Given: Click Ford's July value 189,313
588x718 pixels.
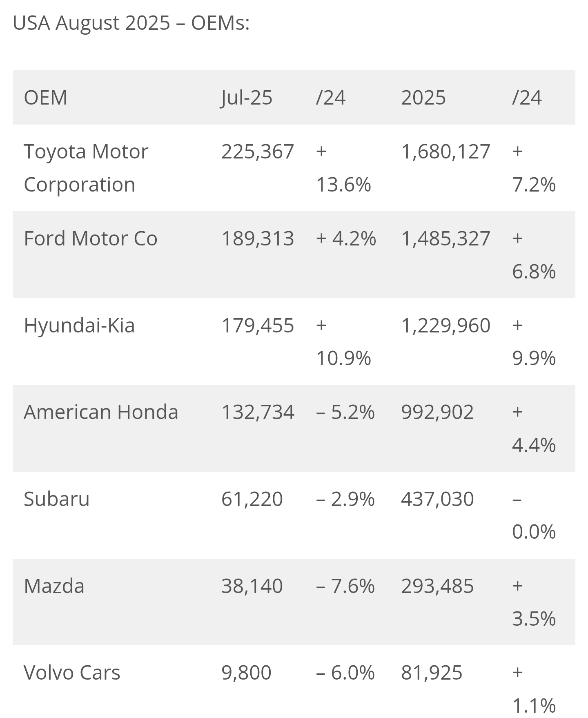Looking at the screenshot, I should 257,239.
